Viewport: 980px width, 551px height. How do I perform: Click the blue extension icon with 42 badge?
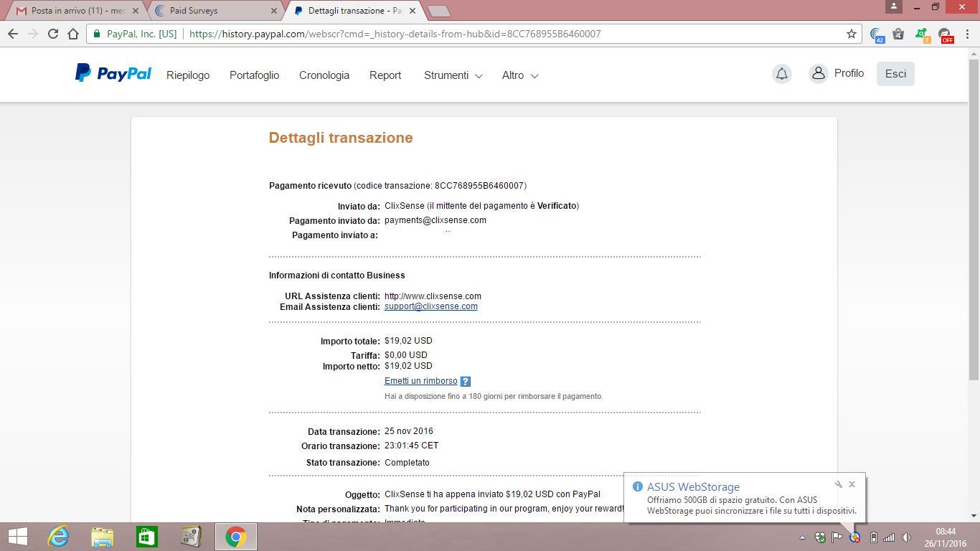click(x=877, y=34)
